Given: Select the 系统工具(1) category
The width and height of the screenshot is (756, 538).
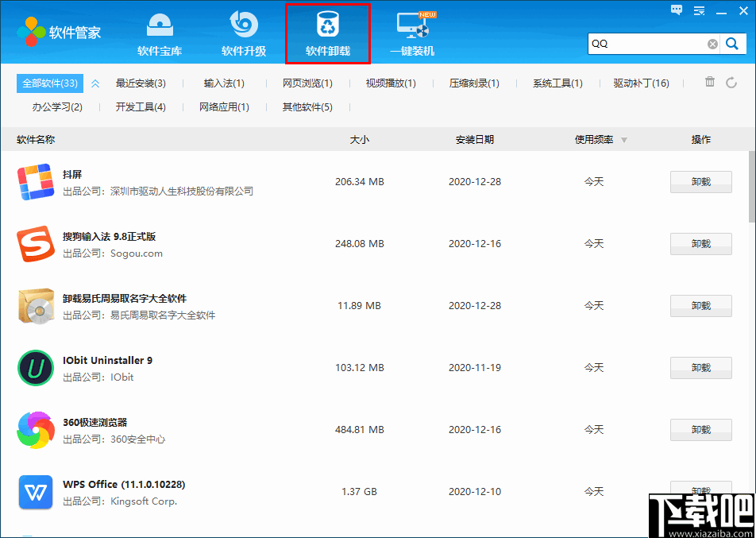Looking at the screenshot, I should pyautogui.click(x=558, y=82).
